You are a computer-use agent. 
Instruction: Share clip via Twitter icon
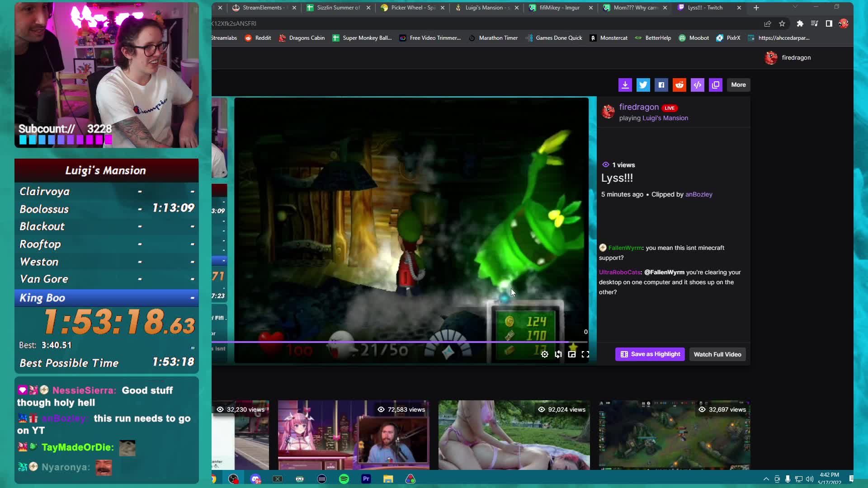[643, 84]
